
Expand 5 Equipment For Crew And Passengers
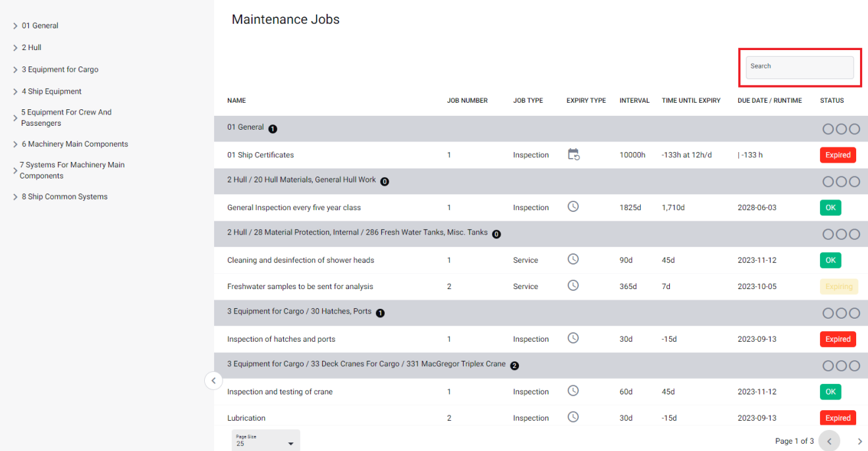tap(15, 118)
